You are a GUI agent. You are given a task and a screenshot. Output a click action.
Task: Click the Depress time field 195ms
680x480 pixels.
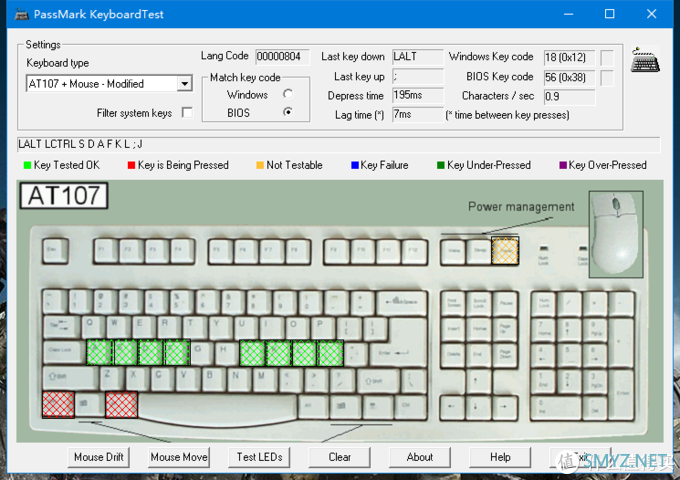coord(418,95)
